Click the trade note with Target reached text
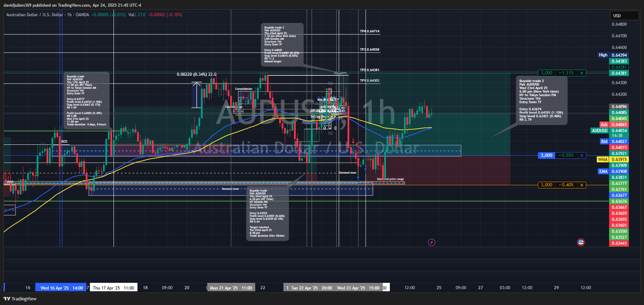644x305 pixels. click(x=268, y=213)
